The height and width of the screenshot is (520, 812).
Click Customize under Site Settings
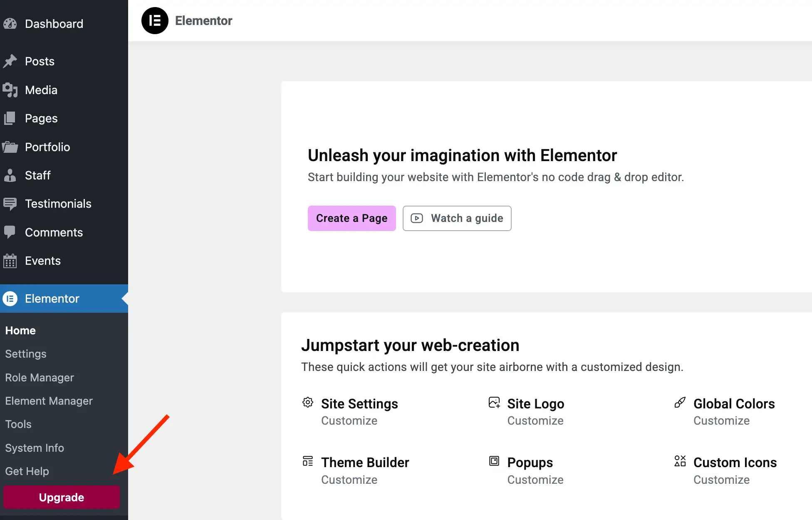coord(349,420)
